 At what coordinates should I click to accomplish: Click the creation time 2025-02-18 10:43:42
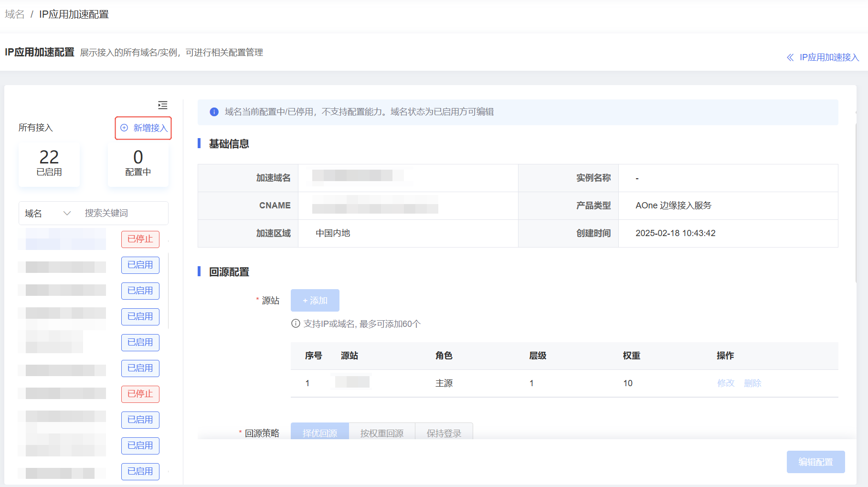[676, 233]
